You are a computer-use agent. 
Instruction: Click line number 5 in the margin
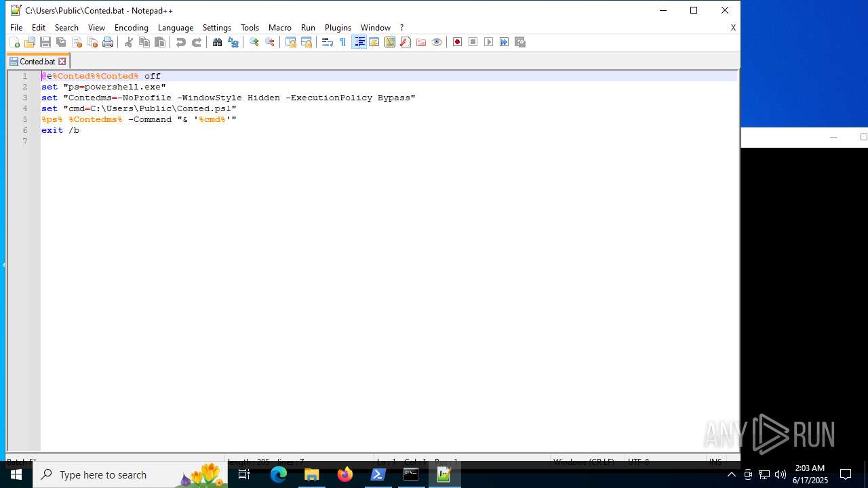click(25, 119)
